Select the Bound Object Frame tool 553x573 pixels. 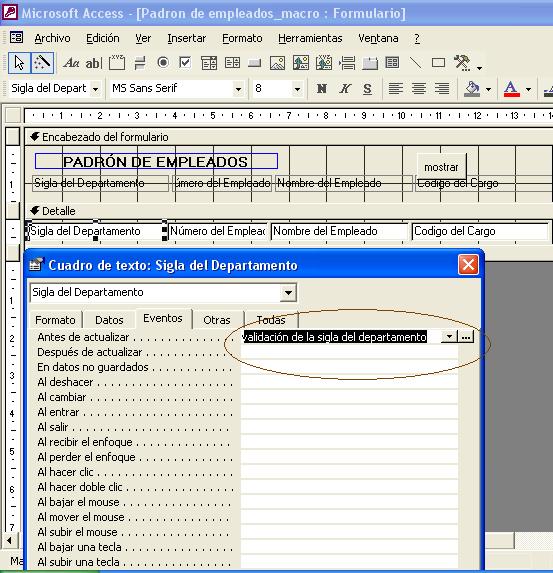(324, 63)
